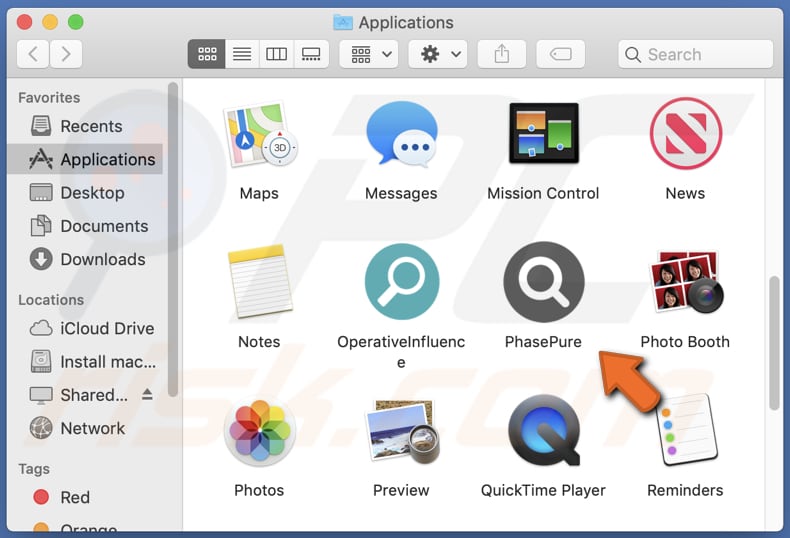Select the Reminders app icon
The width and height of the screenshot is (790, 538).
point(686,430)
